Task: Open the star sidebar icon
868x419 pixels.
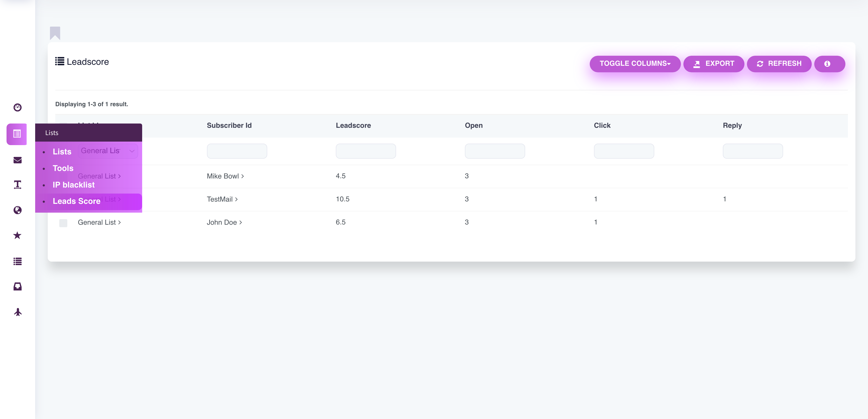Action: 18,235
